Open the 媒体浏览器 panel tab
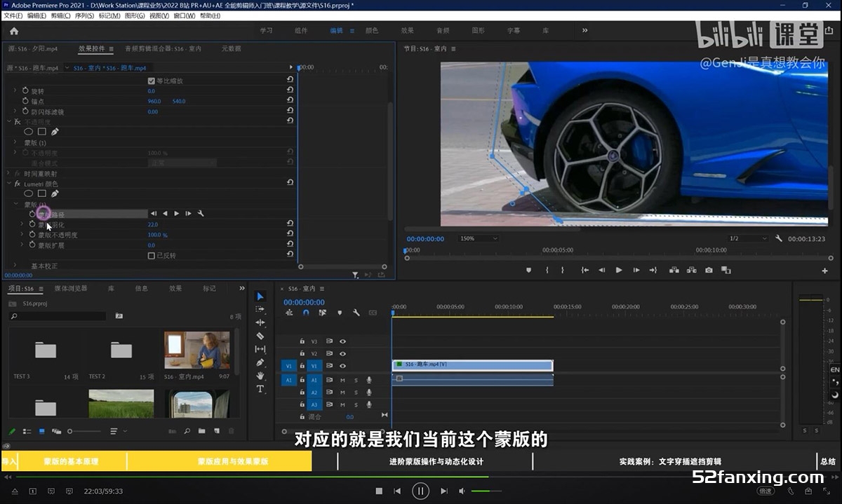The height and width of the screenshot is (504, 842). pos(71,288)
